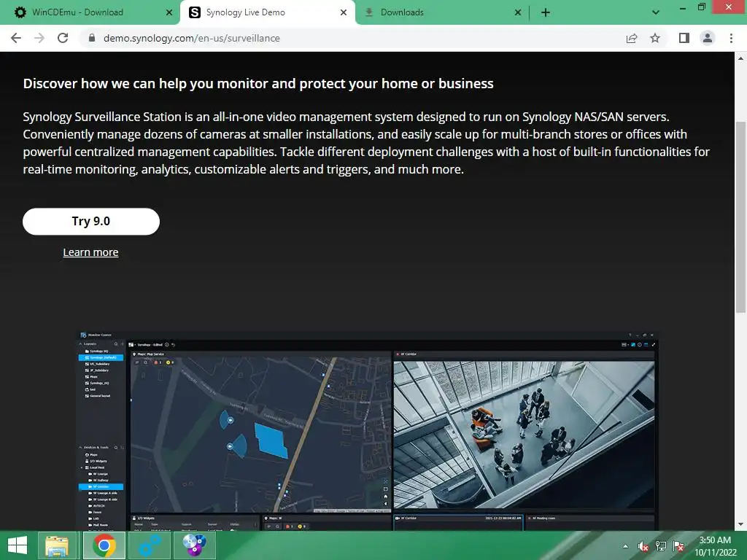Open the taskbar clock and date

(715, 546)
